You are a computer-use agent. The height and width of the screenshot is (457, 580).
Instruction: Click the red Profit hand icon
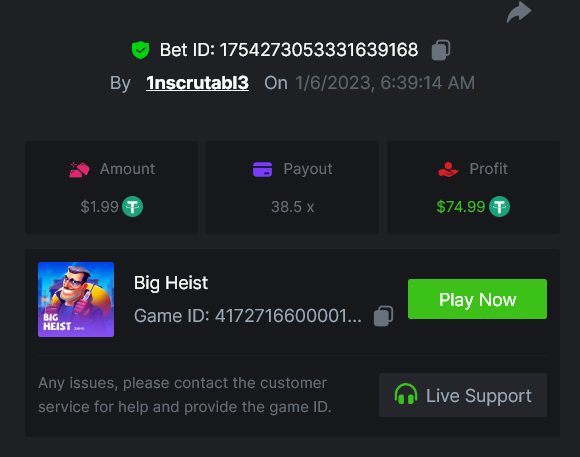448,169
